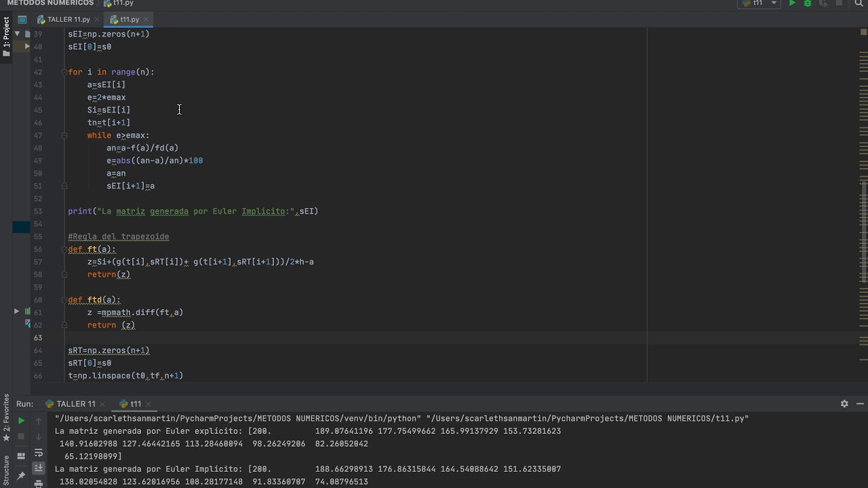This screenshot has width=868, height=488.
Task: Click METODOS NUMERICOS breadcrumb in navigation bar
Action: coord(50,3)
